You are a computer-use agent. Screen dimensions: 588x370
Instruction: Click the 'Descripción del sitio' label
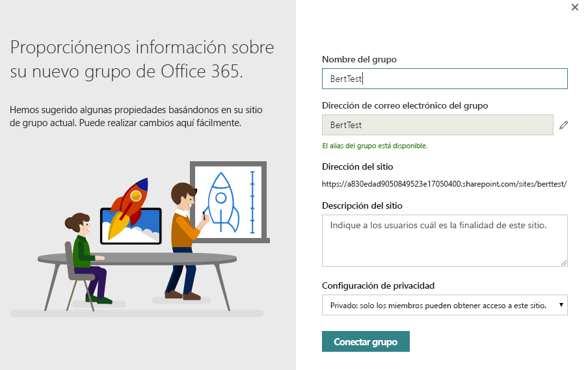pyautogui.click(x=362, y=205)
